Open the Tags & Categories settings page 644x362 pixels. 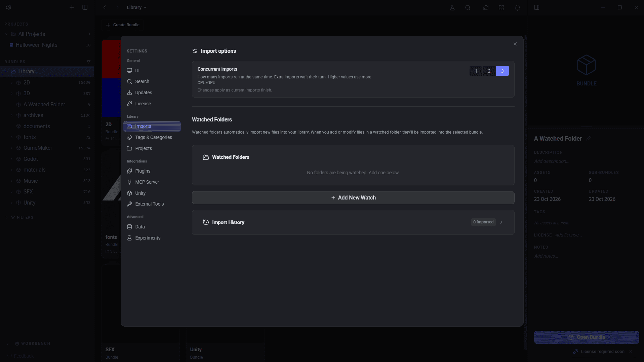click(152, 137)
